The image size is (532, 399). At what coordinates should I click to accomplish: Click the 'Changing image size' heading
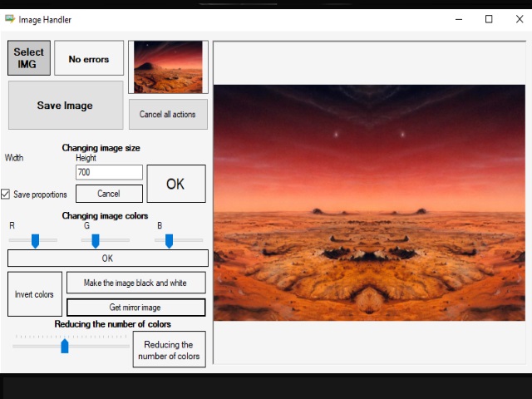click(101, 148)
